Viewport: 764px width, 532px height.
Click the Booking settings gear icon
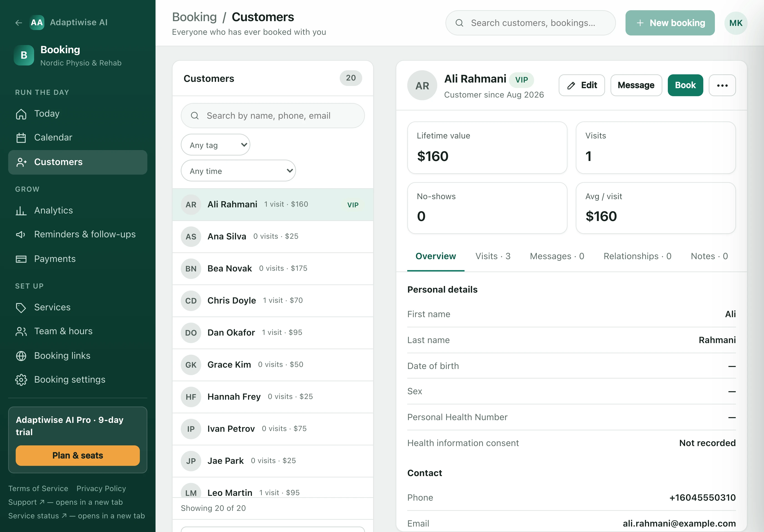pos(21,380)
